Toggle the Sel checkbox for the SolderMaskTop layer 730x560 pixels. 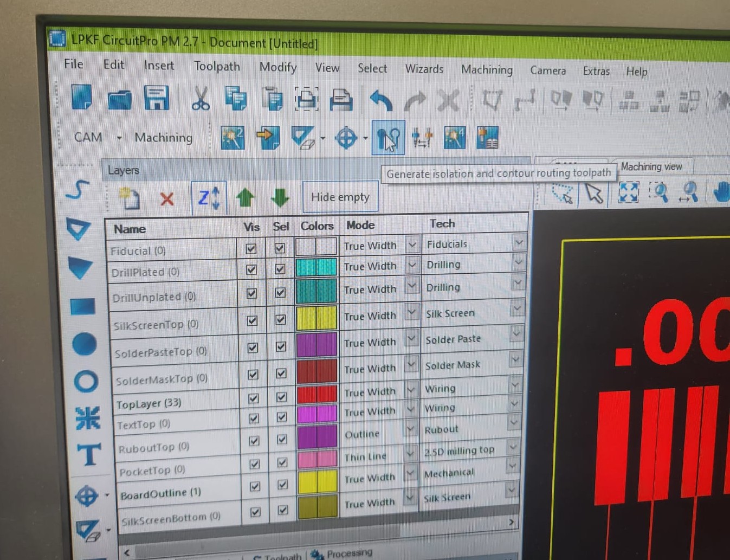pos(281,374)
